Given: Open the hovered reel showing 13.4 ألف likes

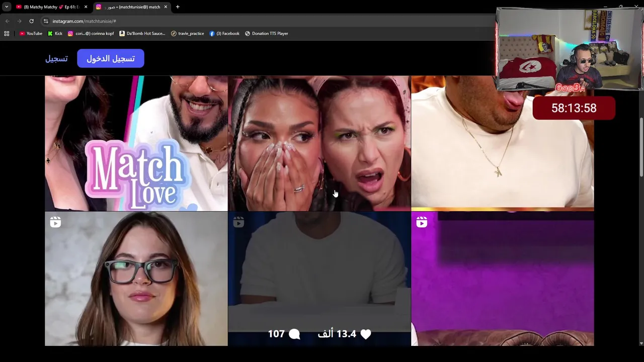Looking at the screenshot, I should (x=319, y=279).
